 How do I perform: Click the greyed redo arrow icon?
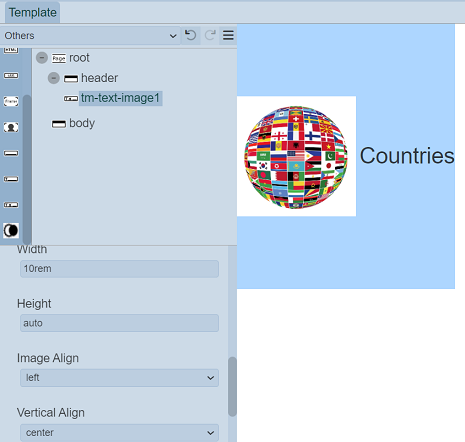(210, 35)
